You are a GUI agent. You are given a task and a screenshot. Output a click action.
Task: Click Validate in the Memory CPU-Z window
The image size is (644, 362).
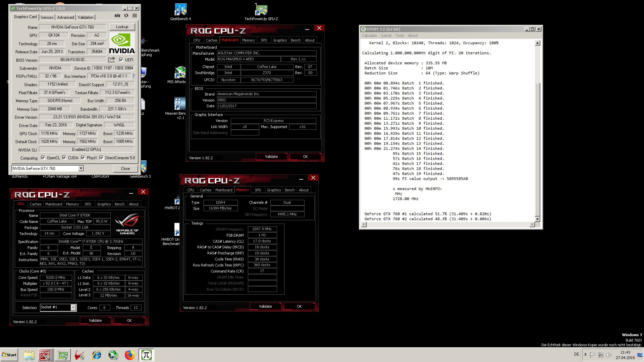tap(265, 306)
